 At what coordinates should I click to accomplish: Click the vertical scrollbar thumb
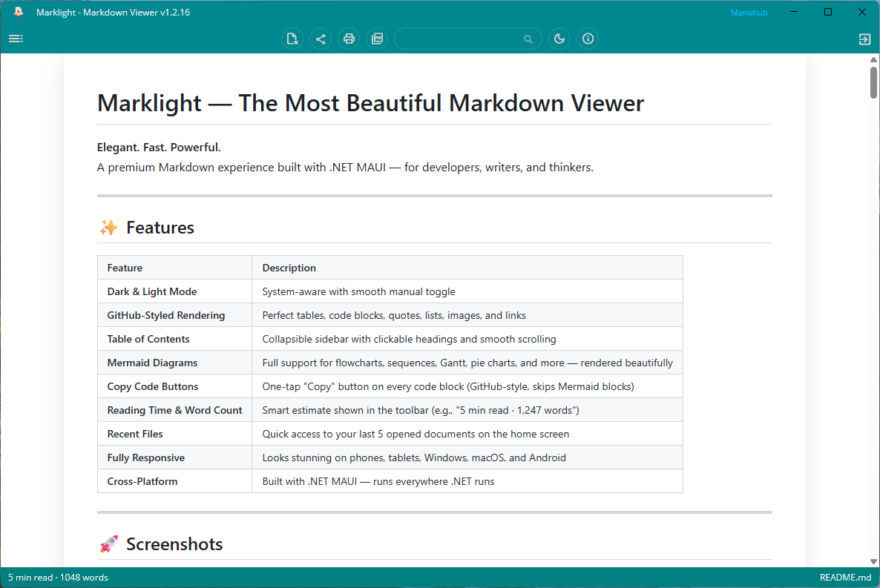point(873,82)
